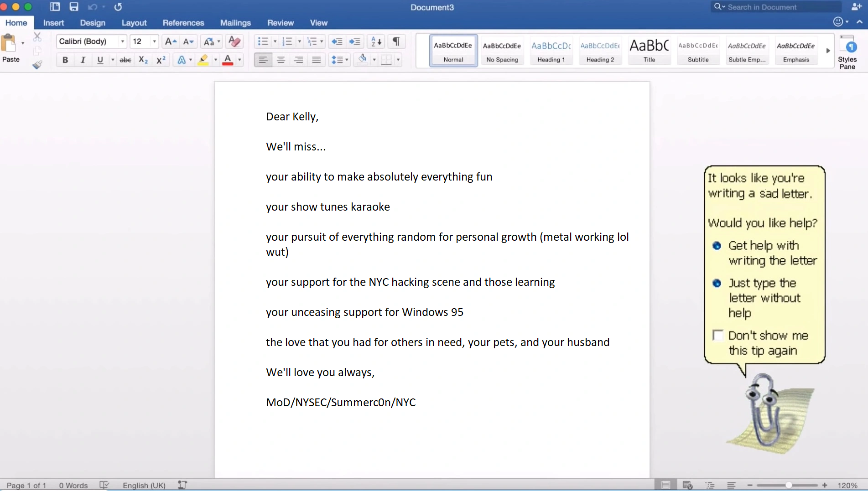Click the share document person icon

856,7
